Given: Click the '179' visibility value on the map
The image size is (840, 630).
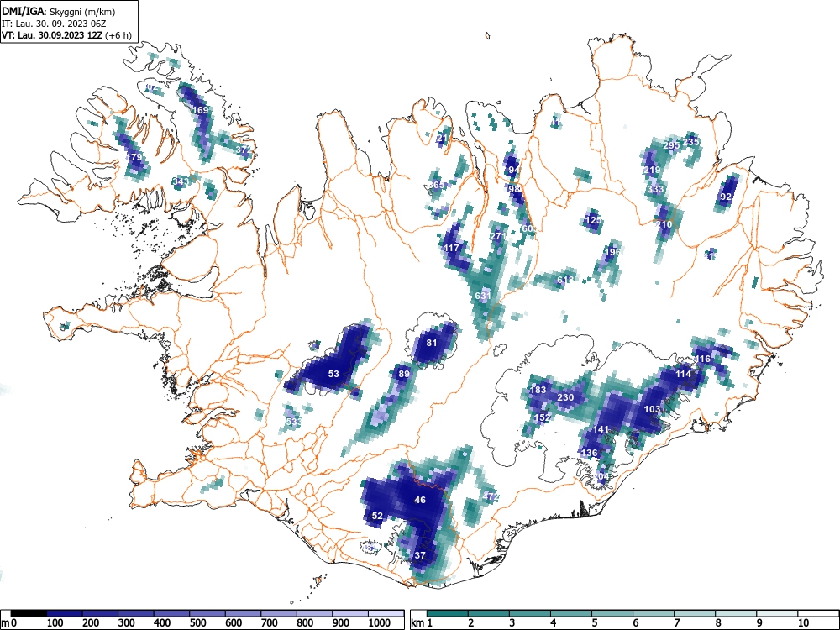Looking at the screenshot, I should (134, 157).
